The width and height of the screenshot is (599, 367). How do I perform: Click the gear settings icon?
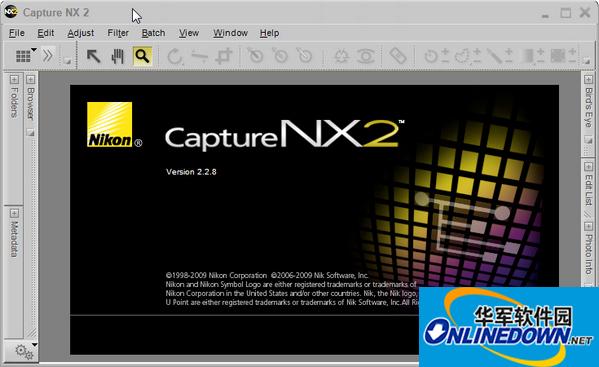point(23,351)
